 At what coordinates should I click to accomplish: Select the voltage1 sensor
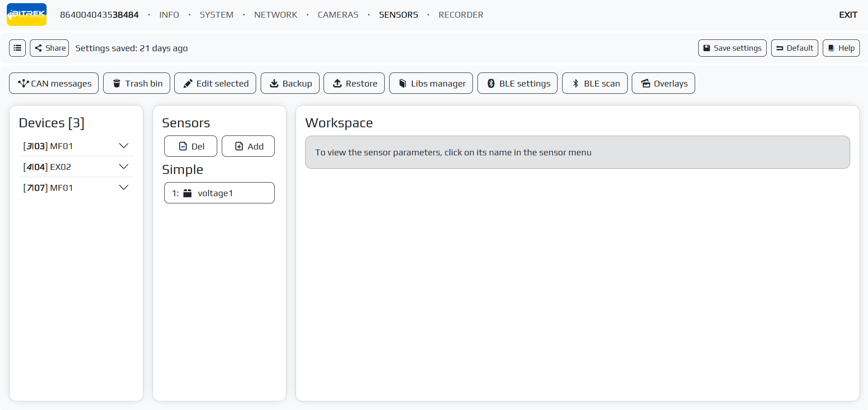219,193
